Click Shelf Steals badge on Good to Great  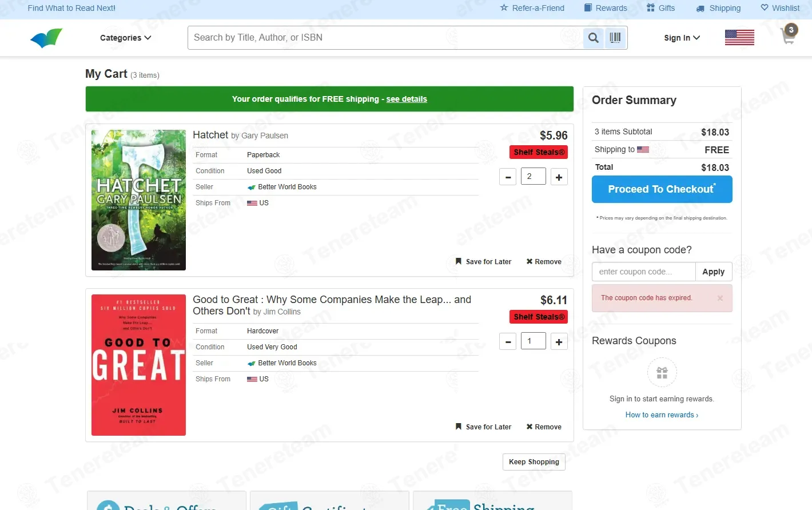[539, 317]
